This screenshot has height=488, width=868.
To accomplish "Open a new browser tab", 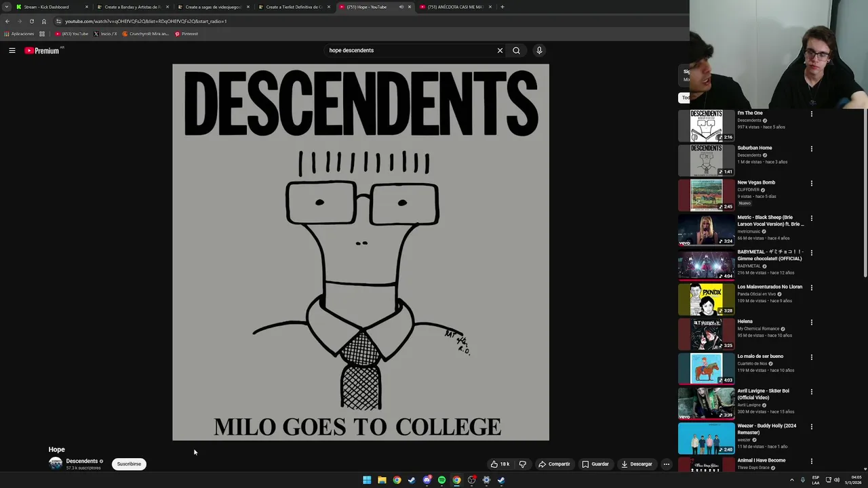I will pos(502,7).
